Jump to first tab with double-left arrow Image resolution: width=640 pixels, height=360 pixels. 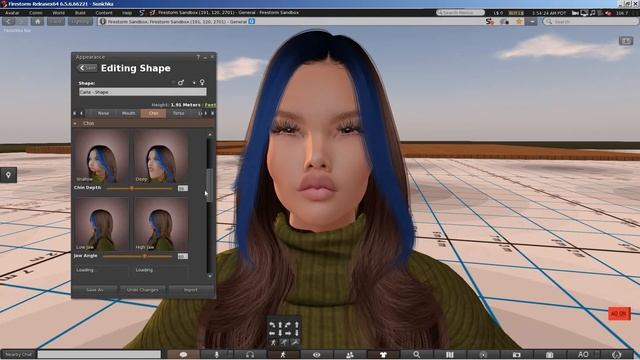tap(75, 113)
